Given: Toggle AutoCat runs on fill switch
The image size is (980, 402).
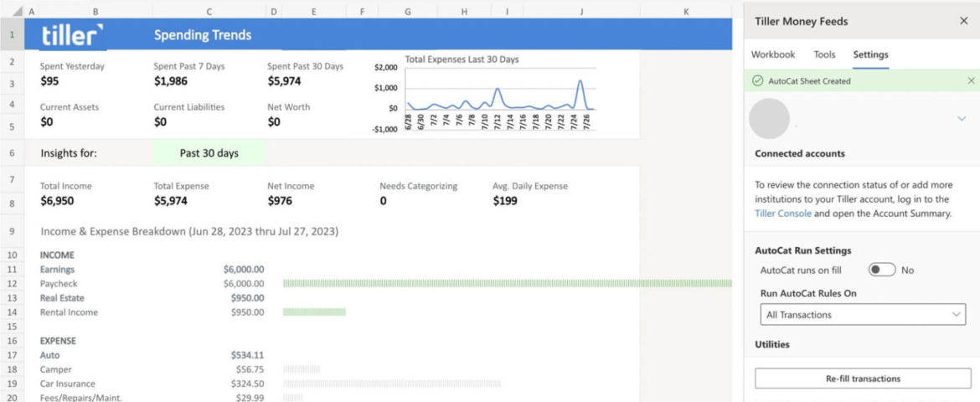Looking at the screenshot, I should (x=882, y=270).
